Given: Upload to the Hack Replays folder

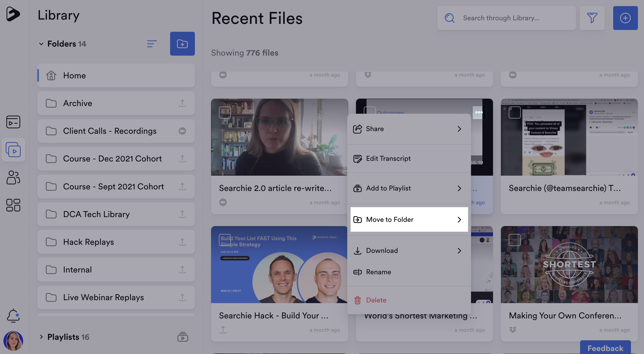Looking at the screenshot, I should pos(182,242).
